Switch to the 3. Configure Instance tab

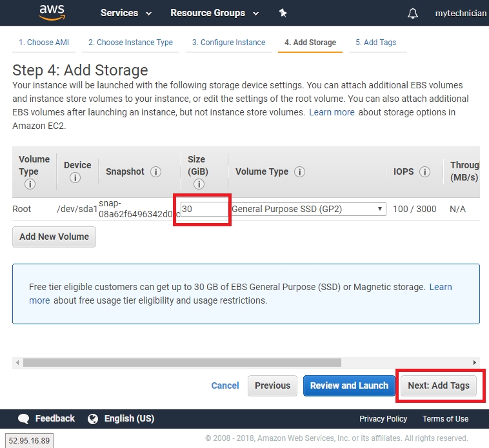[228, 43]
